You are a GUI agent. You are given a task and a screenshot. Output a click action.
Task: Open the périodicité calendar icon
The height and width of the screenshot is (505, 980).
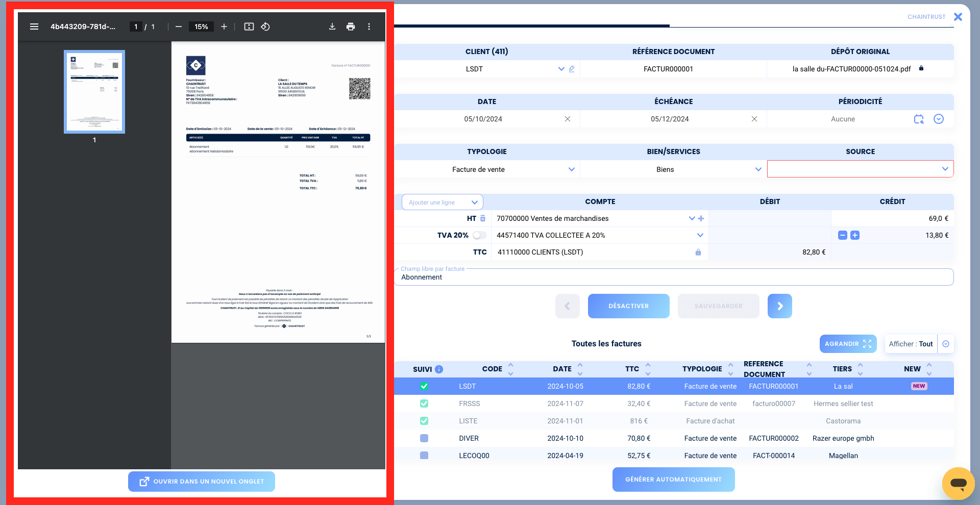919,119
